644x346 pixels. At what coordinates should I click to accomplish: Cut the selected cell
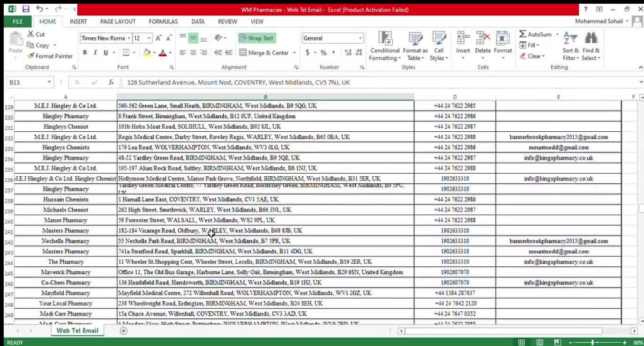point(36,35)
